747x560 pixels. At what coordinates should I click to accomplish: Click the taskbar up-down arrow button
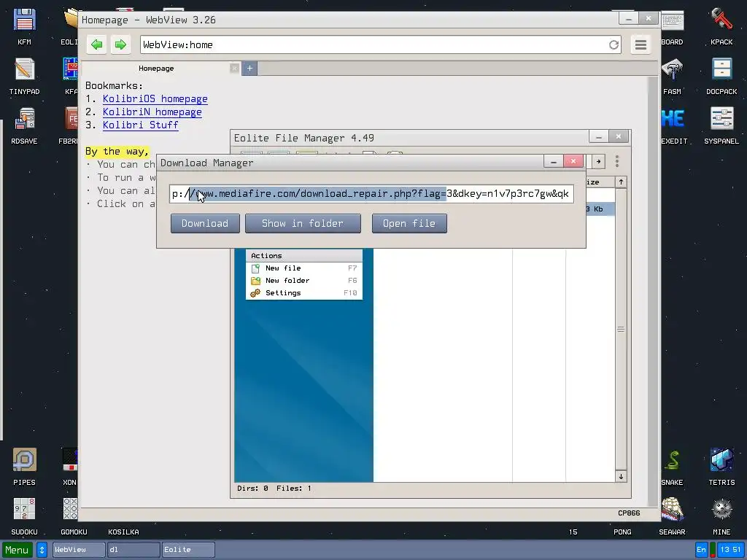click(x=42, y=550)
